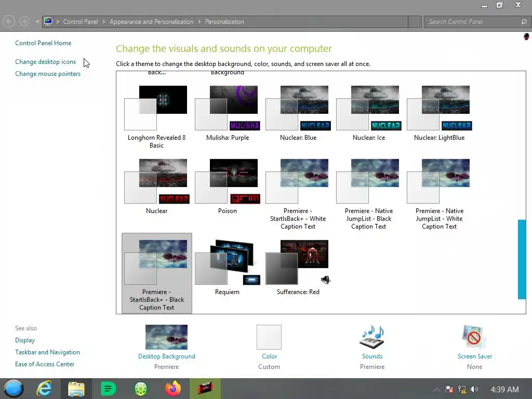Click the Back navigation arrow

(9, 22)
